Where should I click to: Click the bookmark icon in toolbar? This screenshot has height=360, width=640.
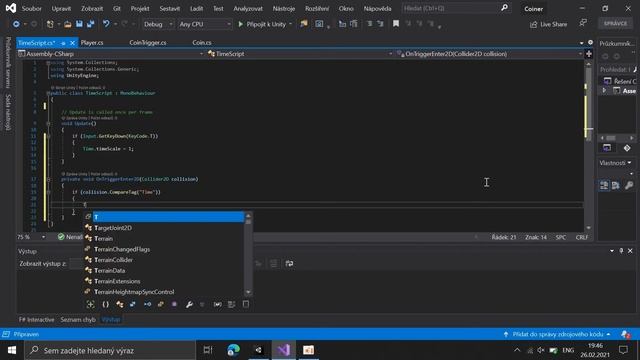tap(396, 24)
